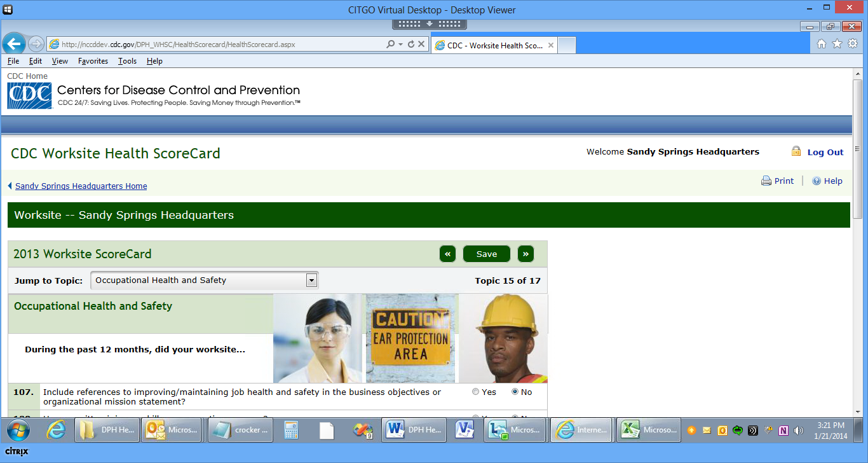Click the Log Out link

(x=825, y=152)
